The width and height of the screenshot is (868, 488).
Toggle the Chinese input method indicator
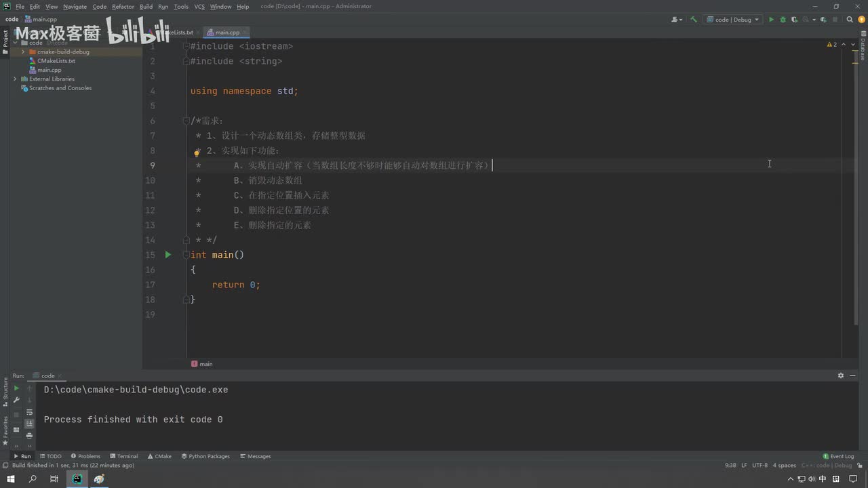coord(824,479)
